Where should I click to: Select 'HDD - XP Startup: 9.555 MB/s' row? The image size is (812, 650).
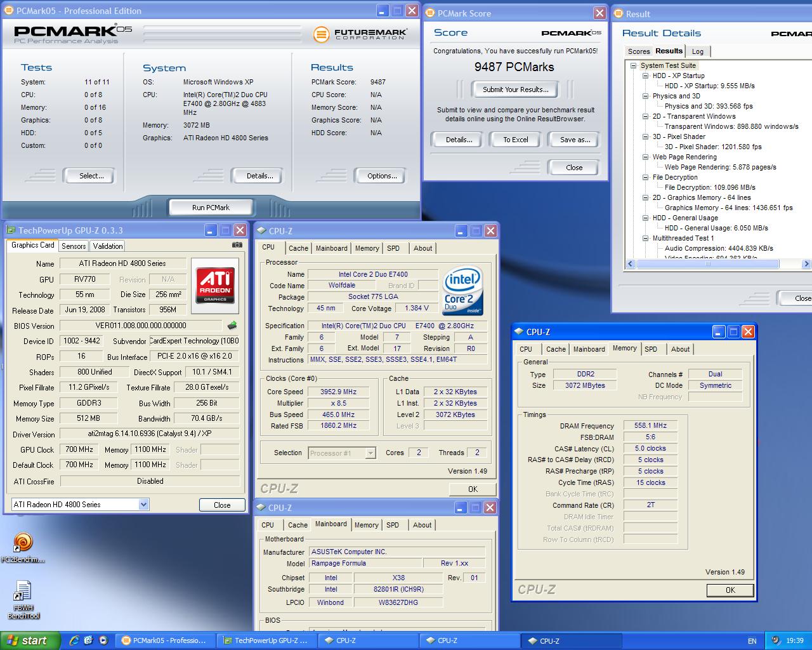pyautogui.click(x=709, y=86)
